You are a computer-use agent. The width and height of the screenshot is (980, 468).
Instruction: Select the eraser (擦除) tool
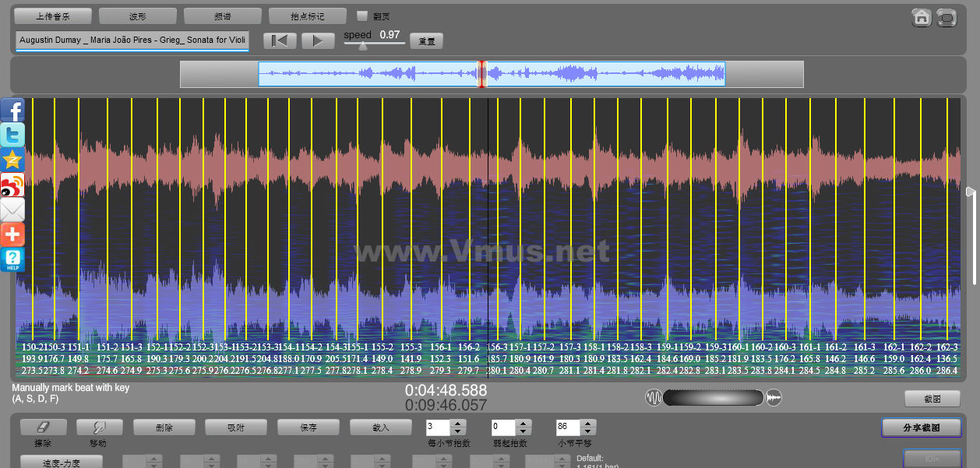(44, 427)
